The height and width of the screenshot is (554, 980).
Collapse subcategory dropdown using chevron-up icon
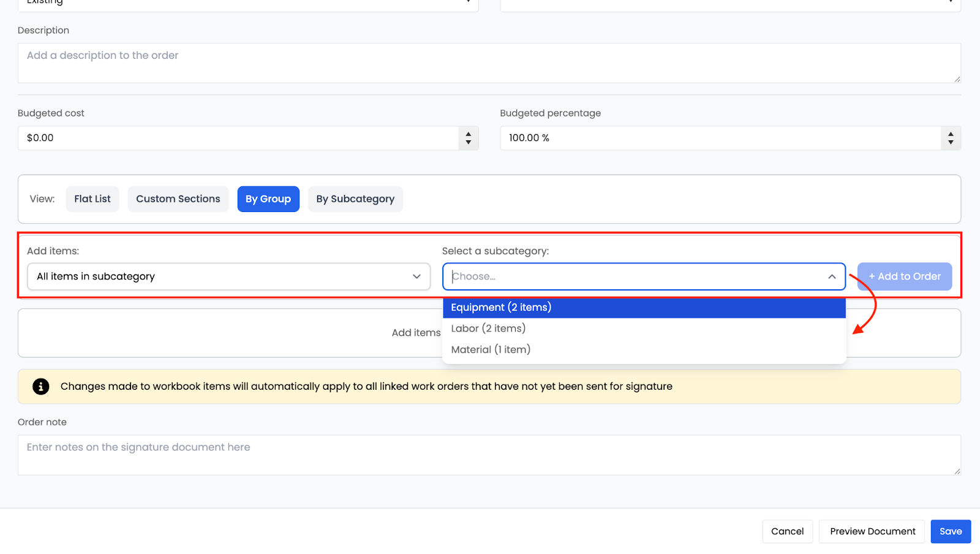pyautogui.click(x=832, y=277)
